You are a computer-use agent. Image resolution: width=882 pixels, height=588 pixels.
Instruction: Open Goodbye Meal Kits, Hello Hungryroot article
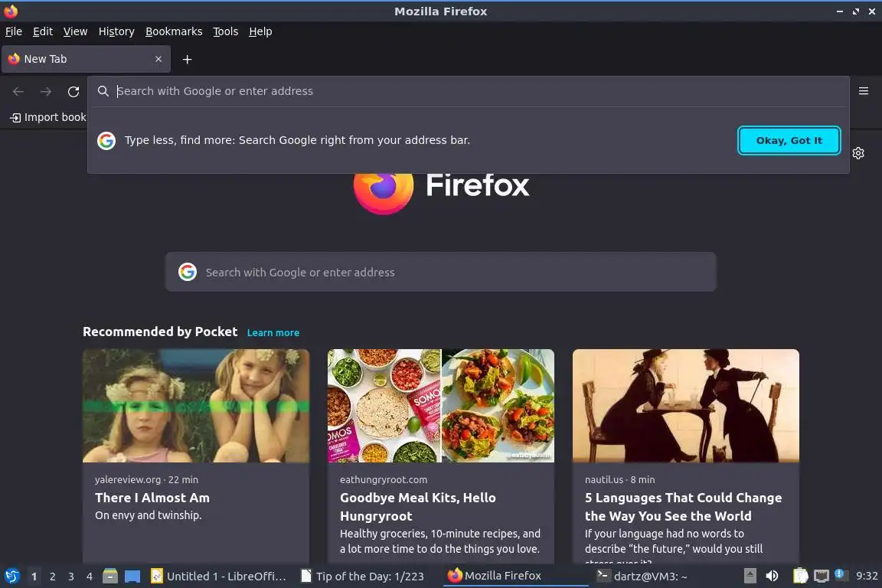click(x=417, y=506)
